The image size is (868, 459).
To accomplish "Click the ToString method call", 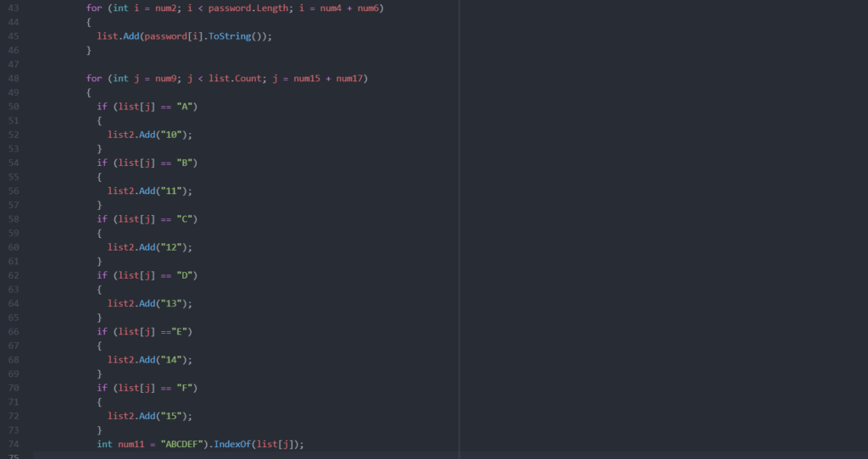I will (239, 36).
